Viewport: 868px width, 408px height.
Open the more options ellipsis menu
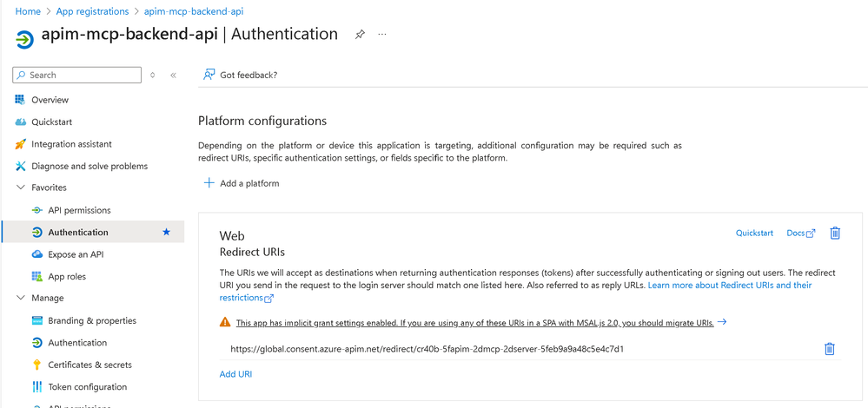coord(382,35)
